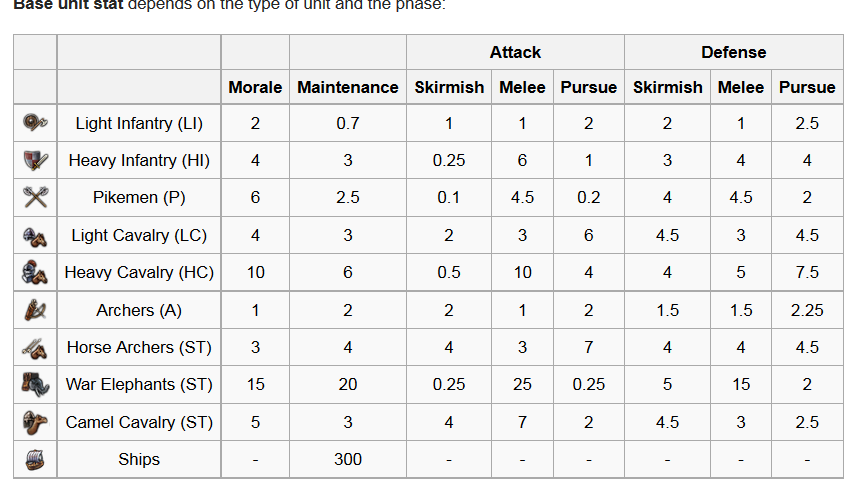Select the Horse Archers unit icon
The width and height of the screenshot is (860, 484).
click(x=35, y=347)
